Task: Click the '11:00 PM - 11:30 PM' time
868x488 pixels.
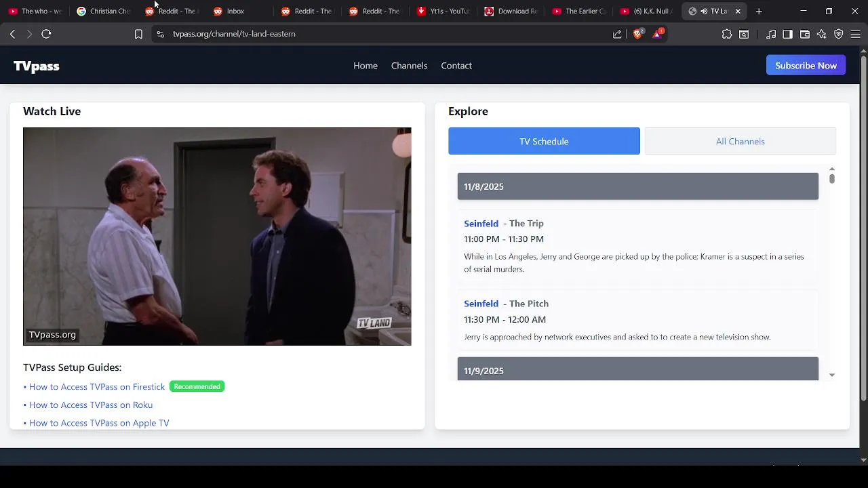Action: [x=504, y=239]
